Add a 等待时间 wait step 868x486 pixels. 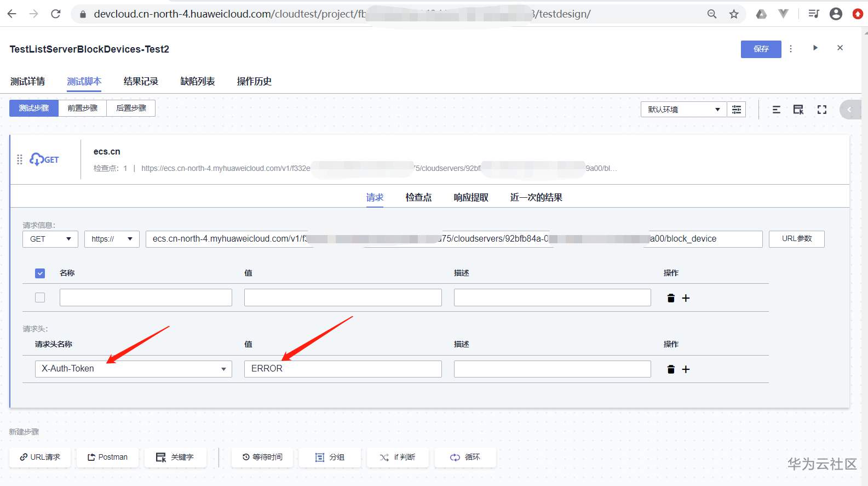[x=262, y=458]
